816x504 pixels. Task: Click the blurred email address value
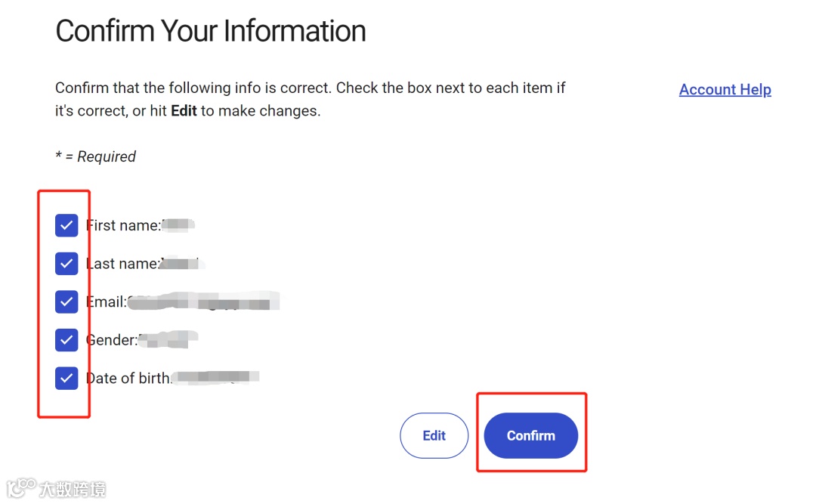203,301
